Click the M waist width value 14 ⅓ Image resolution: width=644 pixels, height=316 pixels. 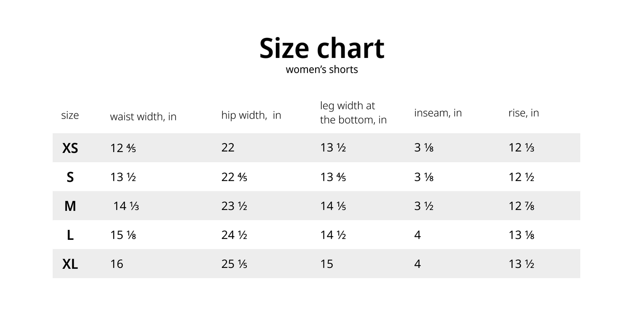(126, 206)
